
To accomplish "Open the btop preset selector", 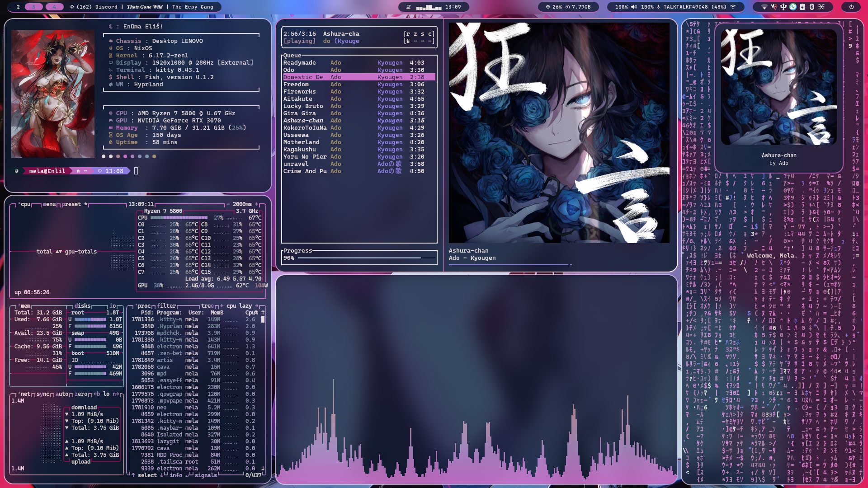I will (x=71, y=204).
